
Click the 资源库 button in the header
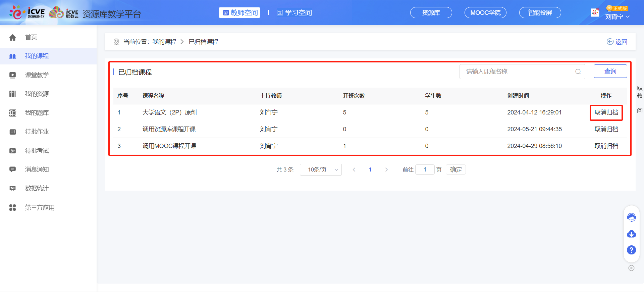(x=431, y=13)
